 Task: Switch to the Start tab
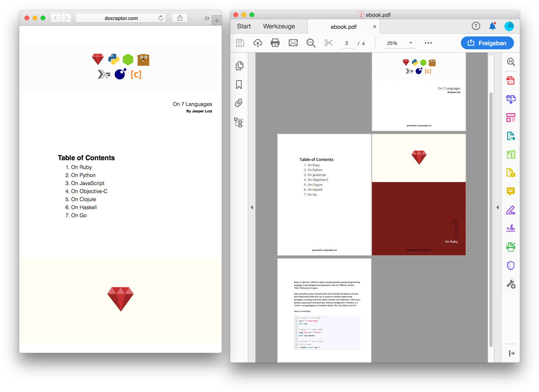(244, 26)
